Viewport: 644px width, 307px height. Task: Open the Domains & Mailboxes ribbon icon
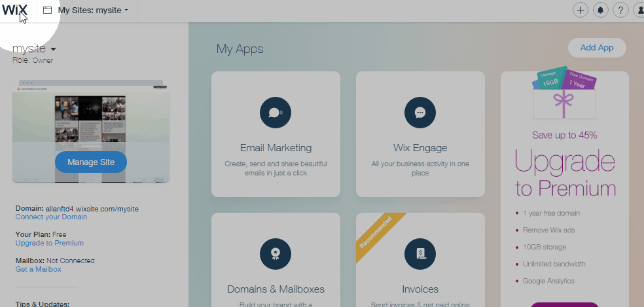(276, 254)
